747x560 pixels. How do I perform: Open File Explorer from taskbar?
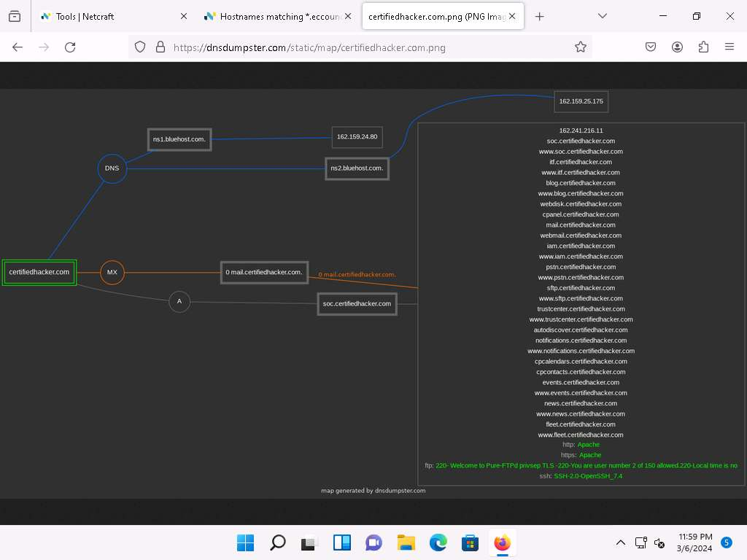pos(406,542)
